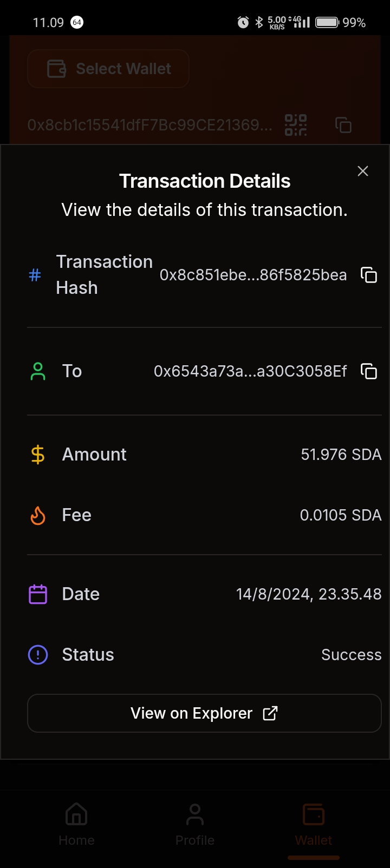Open the Wallet tab

314,824
